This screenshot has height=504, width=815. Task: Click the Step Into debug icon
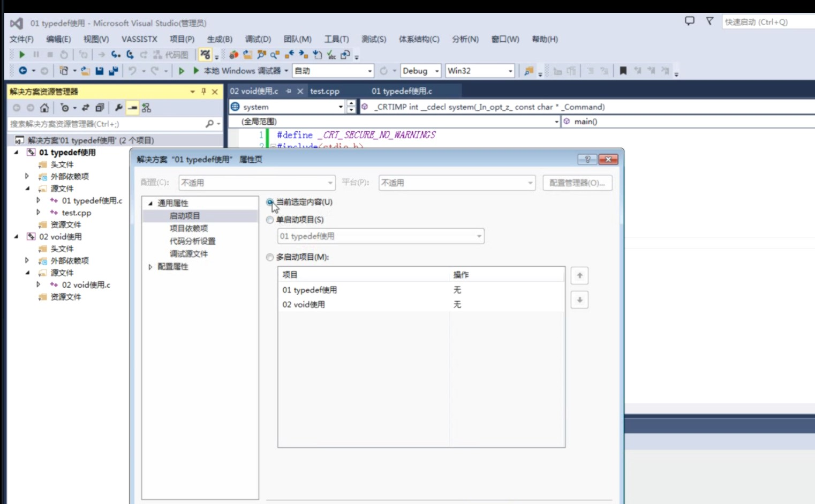coord(116,55)
